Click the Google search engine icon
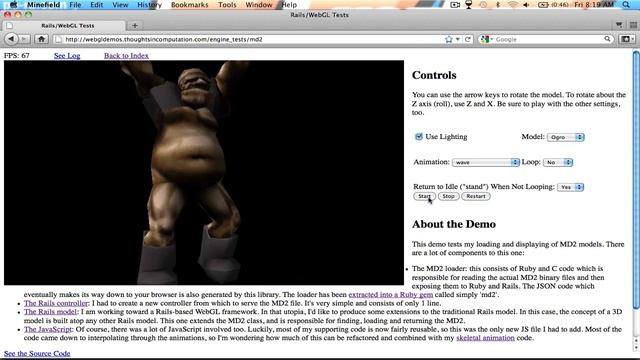Image resolution: width=640 pixels, height=360 pixels. [484, 39]
